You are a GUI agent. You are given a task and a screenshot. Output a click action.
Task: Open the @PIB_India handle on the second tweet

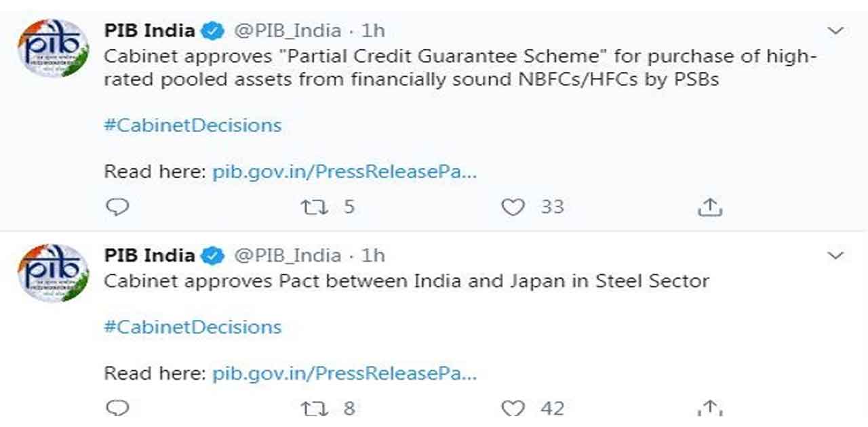click(288, 256)
